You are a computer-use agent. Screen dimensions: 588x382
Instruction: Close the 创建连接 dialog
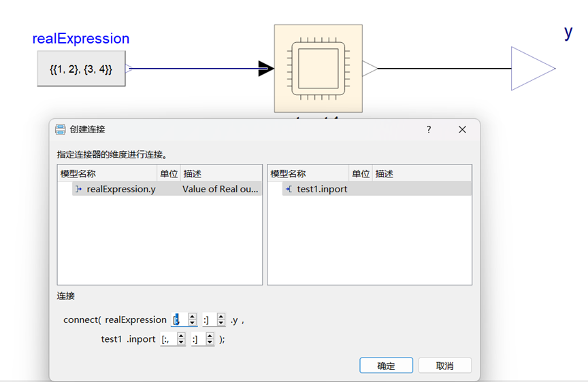pos(462,130)
